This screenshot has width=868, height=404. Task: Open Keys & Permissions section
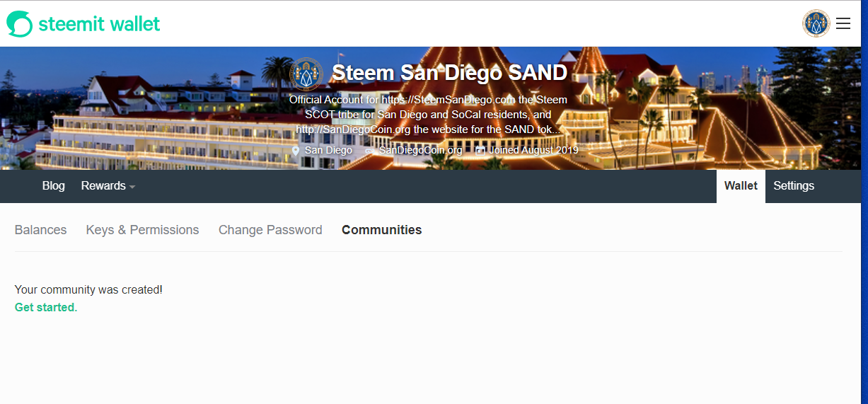(142, 230)
